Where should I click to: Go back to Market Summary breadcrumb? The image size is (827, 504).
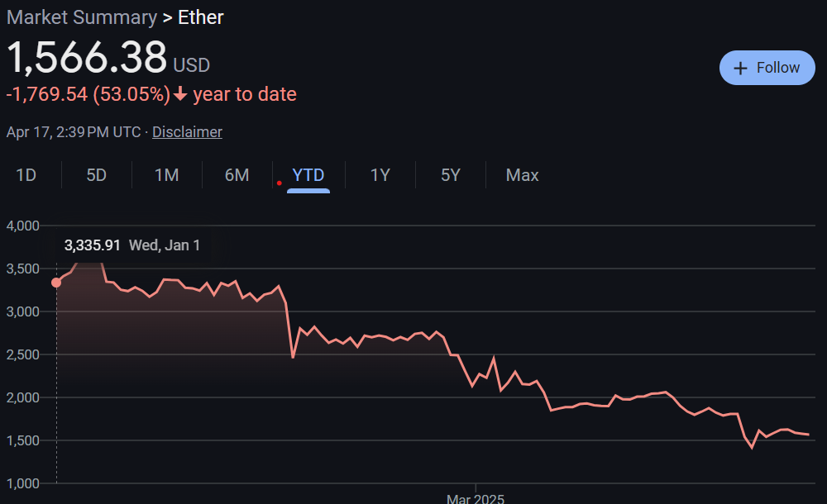pyautogui.click(x=82, y=17)
